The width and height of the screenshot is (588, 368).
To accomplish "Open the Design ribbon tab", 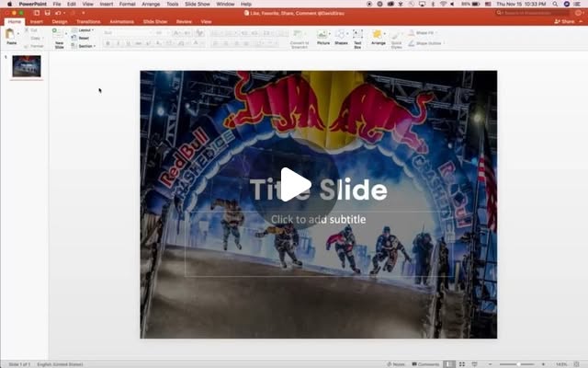I will click(x=60, y=22).
